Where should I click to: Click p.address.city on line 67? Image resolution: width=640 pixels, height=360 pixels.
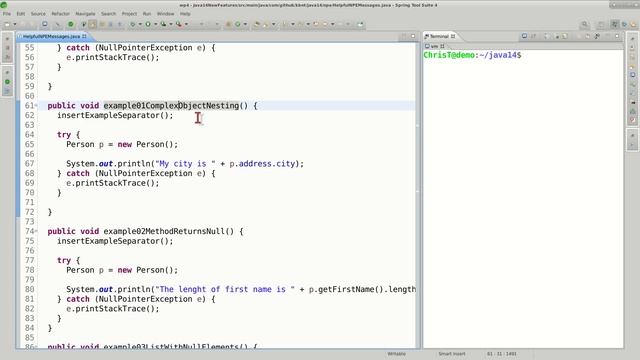tap(262, 164)
